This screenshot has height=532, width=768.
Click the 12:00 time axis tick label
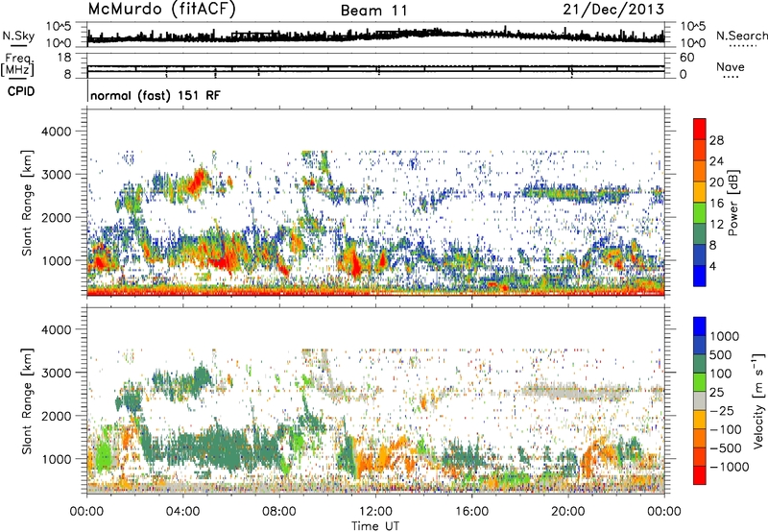click(375, 512)
